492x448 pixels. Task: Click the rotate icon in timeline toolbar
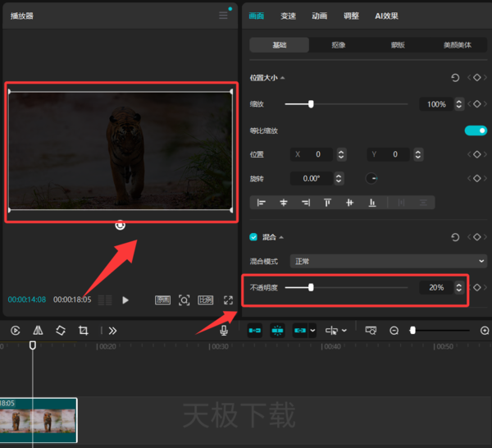pyautogui.click(x=61, y=331)
